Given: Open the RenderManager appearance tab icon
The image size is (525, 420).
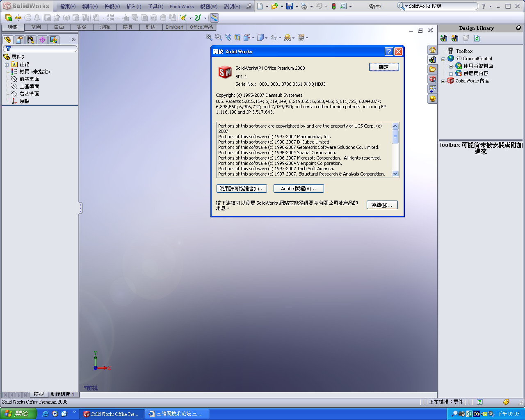Looking at the screenshot, I should pyautogui.click(x=54, y=39).
